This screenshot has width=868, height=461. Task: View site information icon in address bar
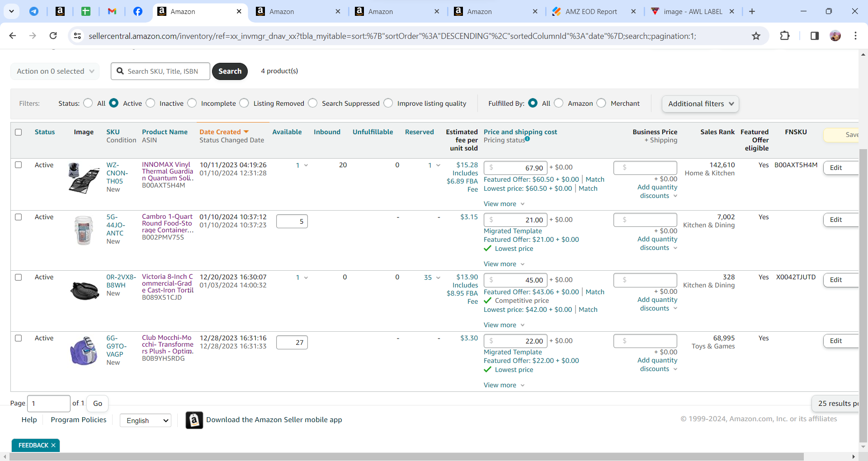[77, 36]
